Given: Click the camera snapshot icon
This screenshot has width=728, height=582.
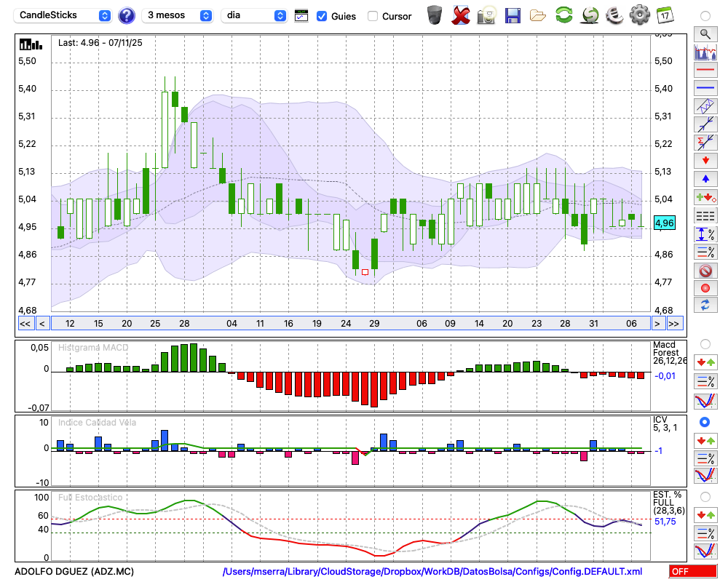Looking at the screenshot, I should coord(486,15).
